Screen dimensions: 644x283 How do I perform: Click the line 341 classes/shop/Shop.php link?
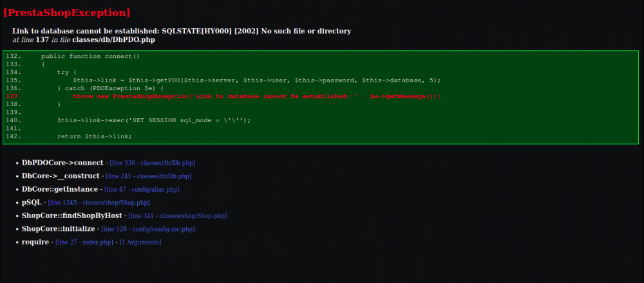178,215
